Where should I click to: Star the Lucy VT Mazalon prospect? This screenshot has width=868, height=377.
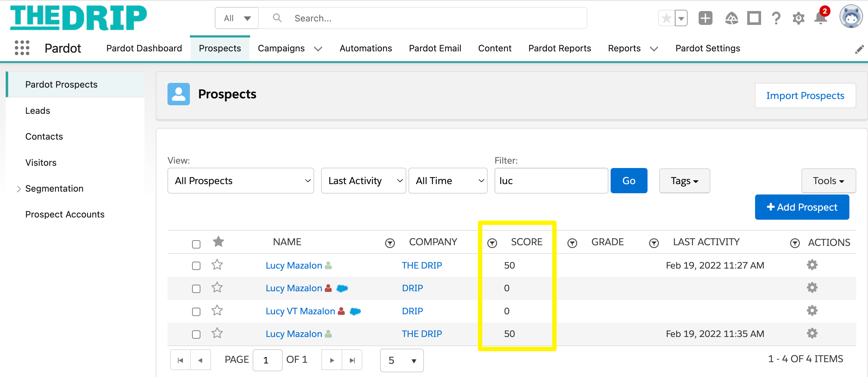pyautogui.click(x=217, y=310)
